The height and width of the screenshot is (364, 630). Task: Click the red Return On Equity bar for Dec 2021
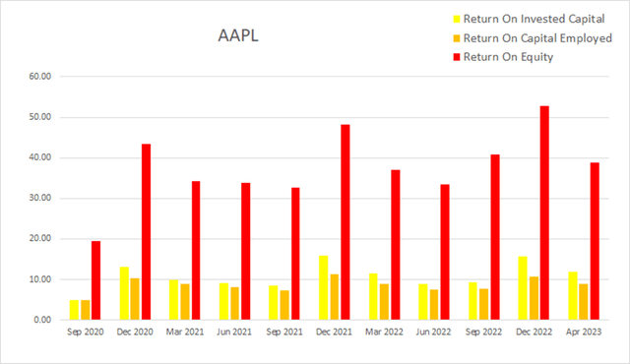coord(346,222)
